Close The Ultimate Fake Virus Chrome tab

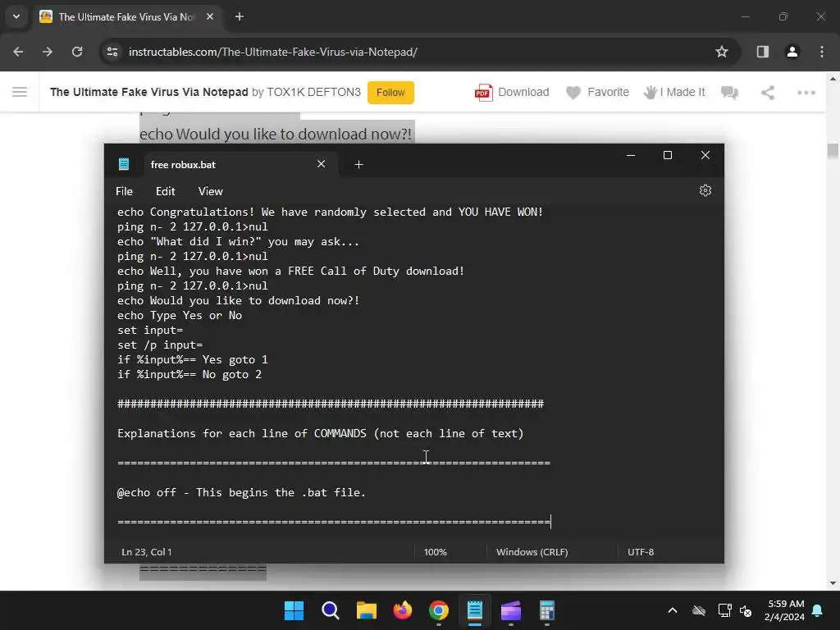tap(210, 16)
